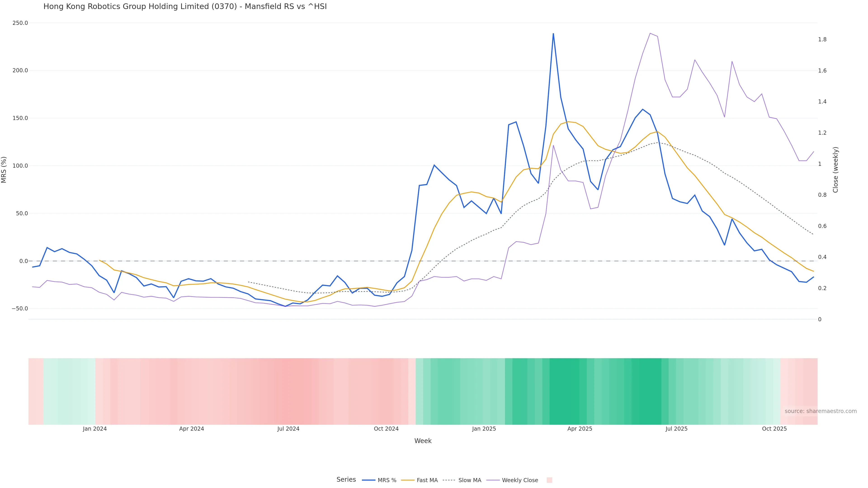The height and width of the screenshot is (488, 868).
Task: Click the purple Weekly Close legend line
Action: point(493,480)
